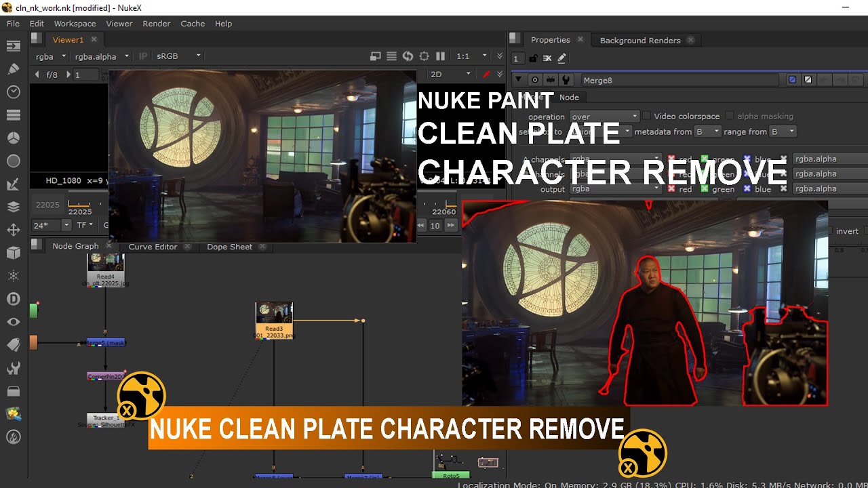Open the sRGB colorspace dropdown
Image resolution: width=868 pixels, height=488 pixels.
(178, 56)
